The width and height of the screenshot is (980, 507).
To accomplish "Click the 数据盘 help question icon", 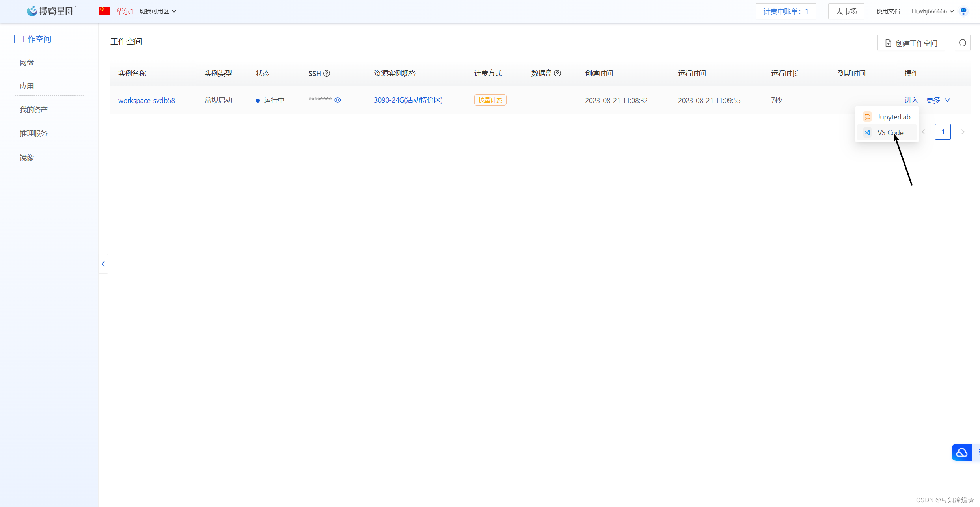I will (x=557, y=73).
